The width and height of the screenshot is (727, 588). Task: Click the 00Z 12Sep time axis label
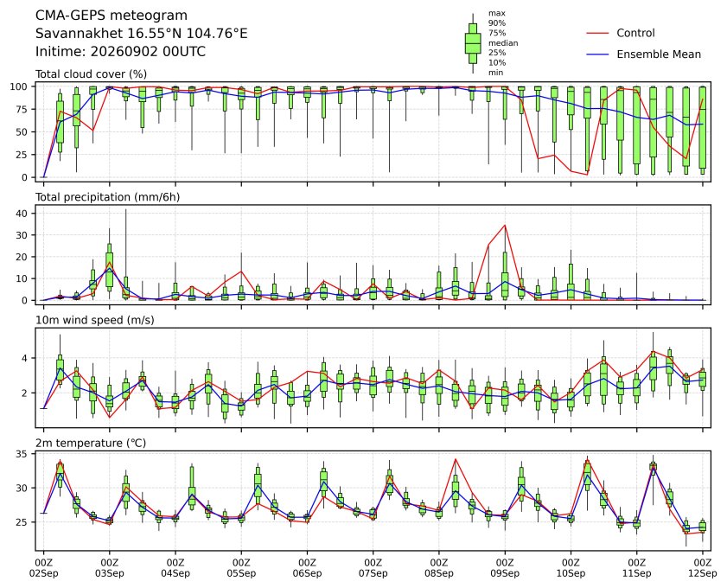click(703, 568)
